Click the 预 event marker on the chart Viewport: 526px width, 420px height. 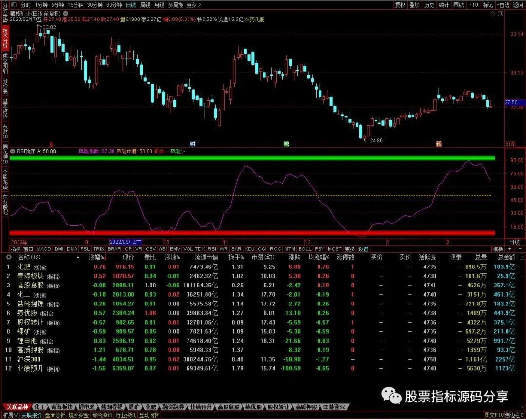tap(439, 144)
